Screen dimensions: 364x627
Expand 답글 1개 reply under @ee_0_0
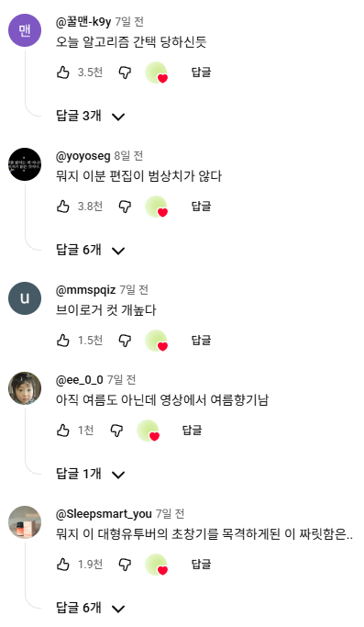90,474
